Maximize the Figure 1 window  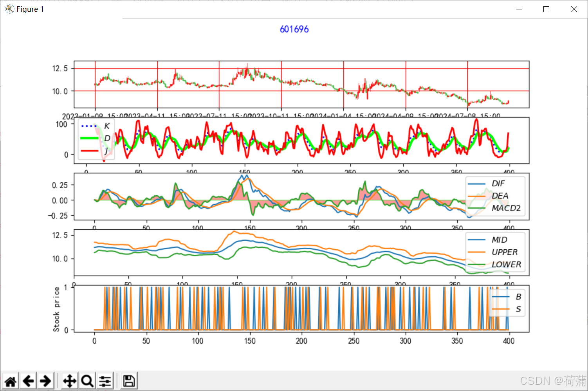tap(547, 9)
